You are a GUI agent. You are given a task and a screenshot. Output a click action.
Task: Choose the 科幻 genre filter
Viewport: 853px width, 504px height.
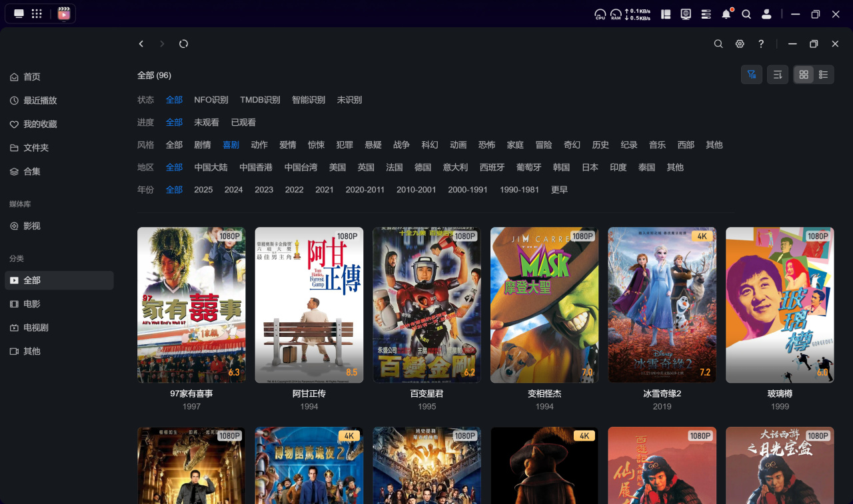pyautogui.click(x=430, y=144)
